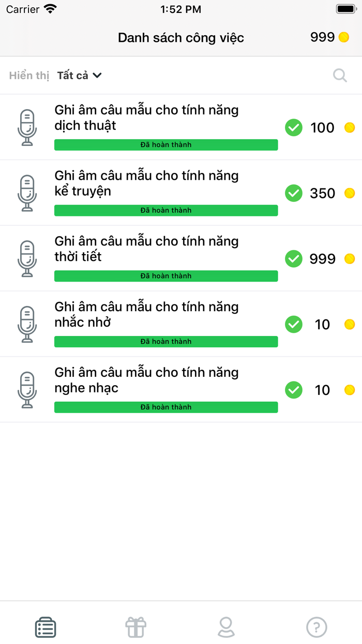Tap the search magnifier icon

click(340, 75)
